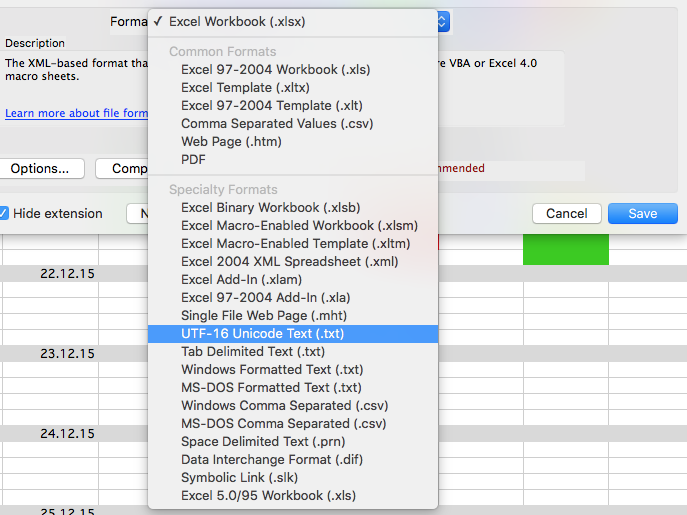687x515 pixels.
Task: Choose Single File Web Page (.mht)
Action: click(x=293, y=316)
